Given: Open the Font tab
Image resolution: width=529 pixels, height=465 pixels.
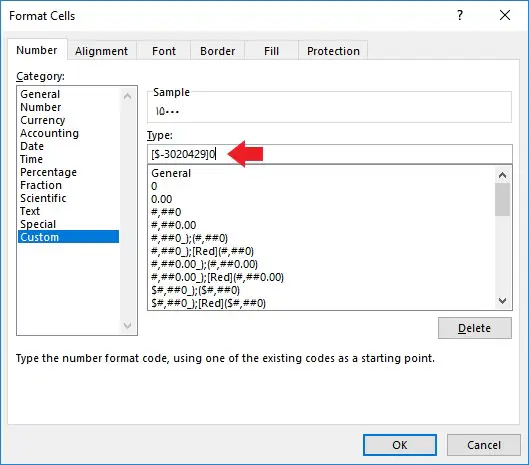Looking at the screenshot, I should pyautogui.click(x=164, y=51).
